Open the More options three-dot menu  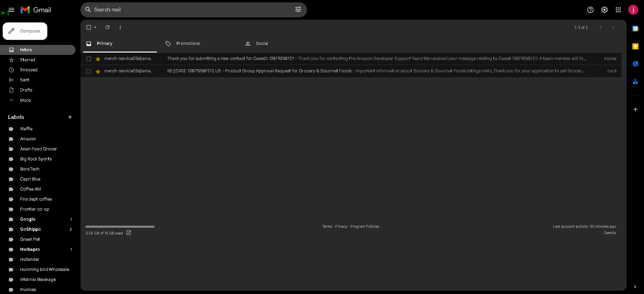point(120,27)
